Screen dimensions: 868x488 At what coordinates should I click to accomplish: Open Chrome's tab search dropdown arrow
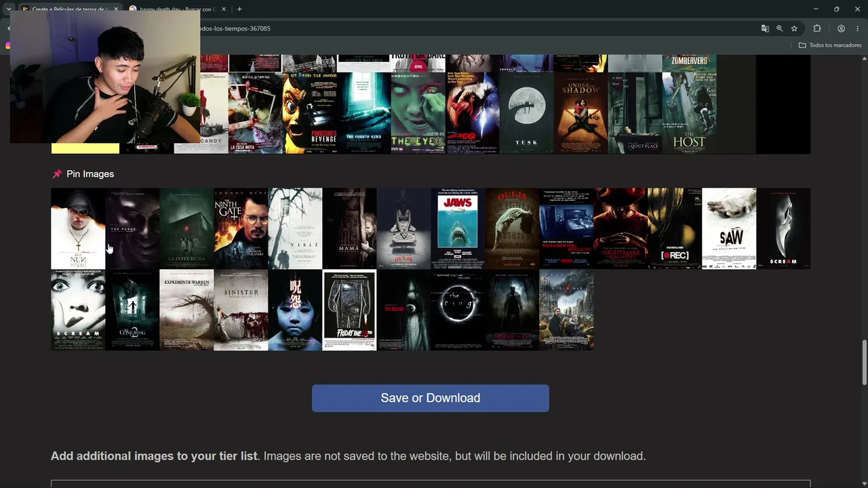coord(8,9)
